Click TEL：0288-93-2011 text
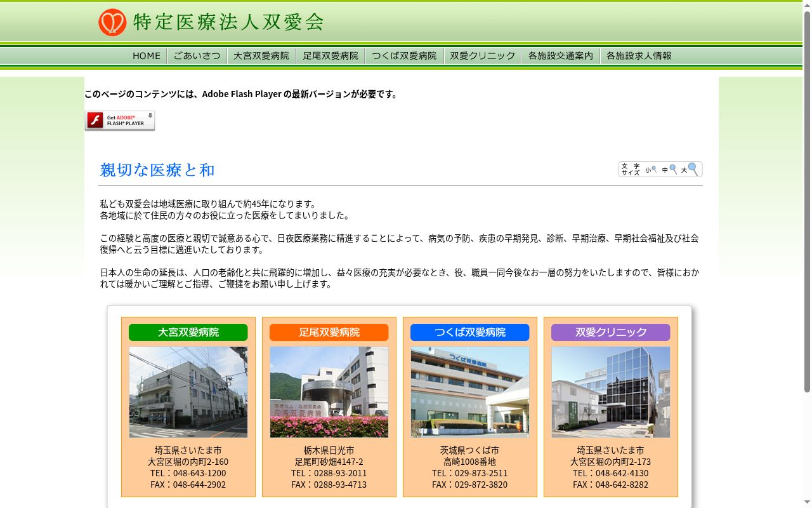This screenshot has height=508, width=812. click(x=329, y=473)
